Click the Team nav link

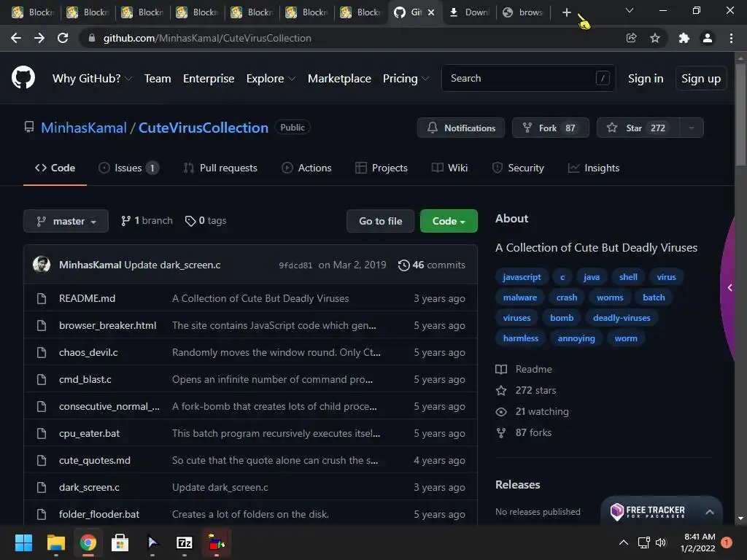pos(158,79)
